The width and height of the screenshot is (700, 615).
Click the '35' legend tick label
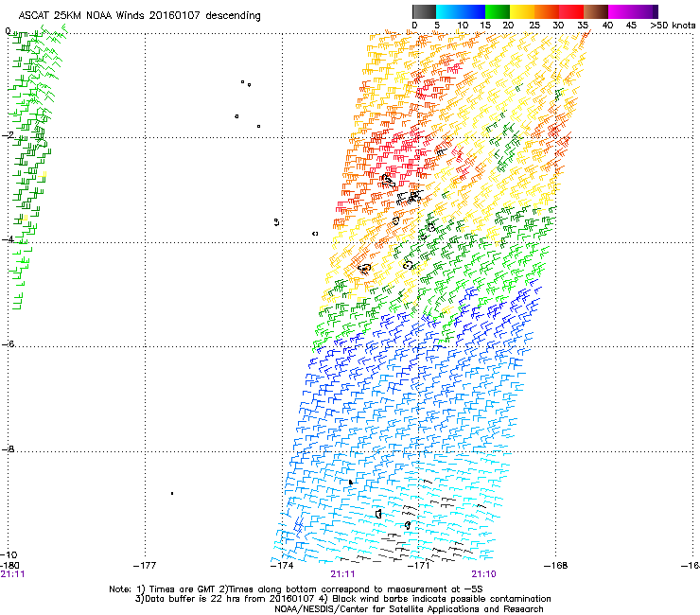[x=583, y=26]
